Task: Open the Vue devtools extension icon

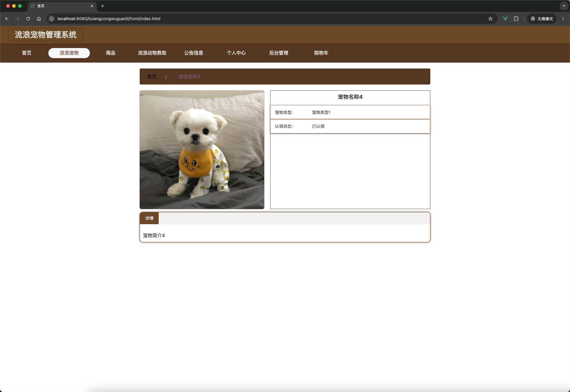Action: point(505,19)
